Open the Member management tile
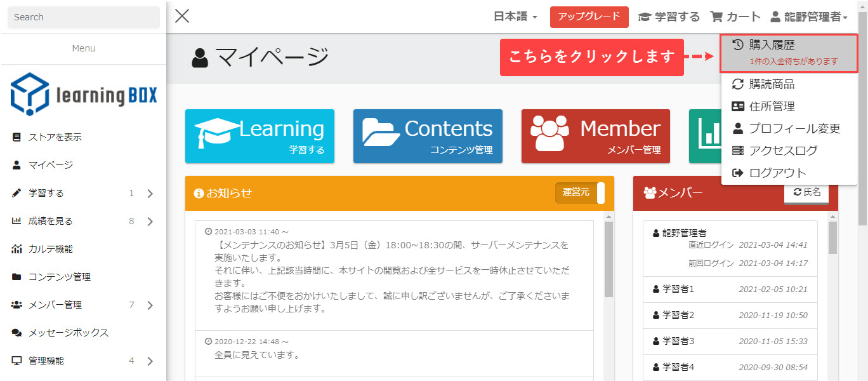868x381 pixels. pyautogui.click(x=596, y=136)
